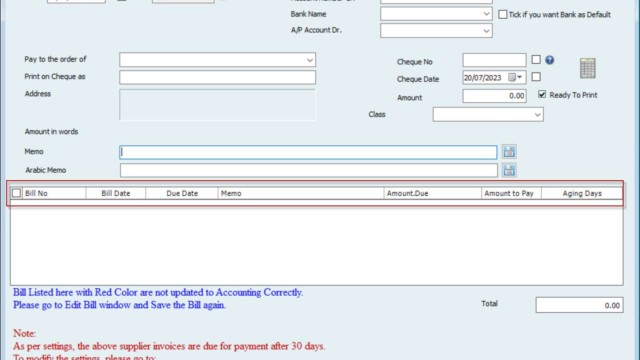Expand the Bank Name dropdown
This screenshot has height=360, width=640.
(x=486, y=14)
